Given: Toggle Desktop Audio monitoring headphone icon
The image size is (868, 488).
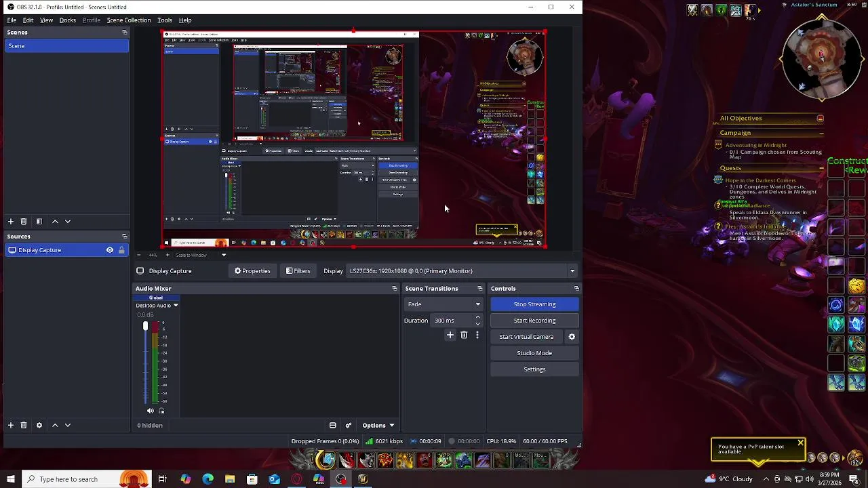Looking at the screenshot, I should [x=161, y=411].
